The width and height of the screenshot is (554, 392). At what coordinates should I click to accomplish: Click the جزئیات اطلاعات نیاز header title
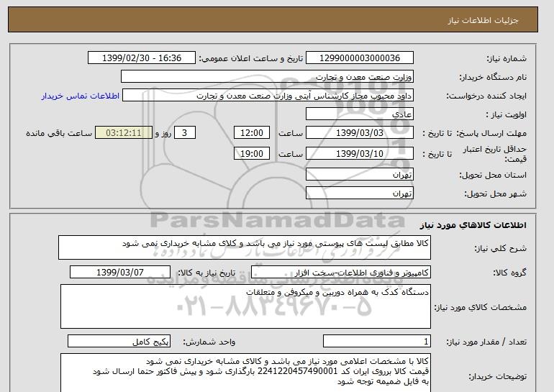point(483,20)
